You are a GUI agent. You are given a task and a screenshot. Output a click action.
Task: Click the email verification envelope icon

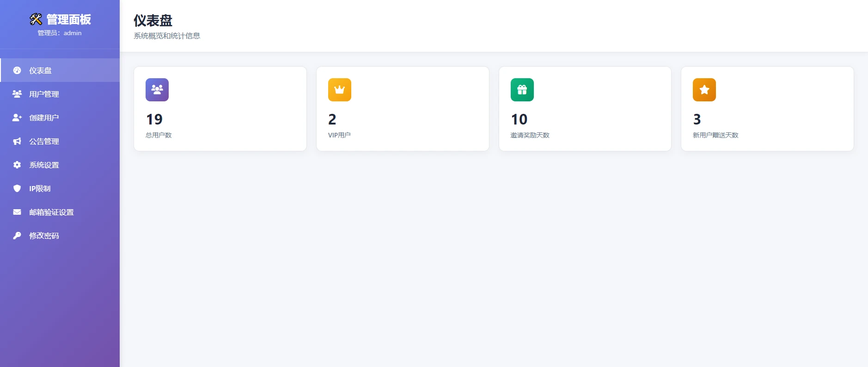click(x=17, y=212)
